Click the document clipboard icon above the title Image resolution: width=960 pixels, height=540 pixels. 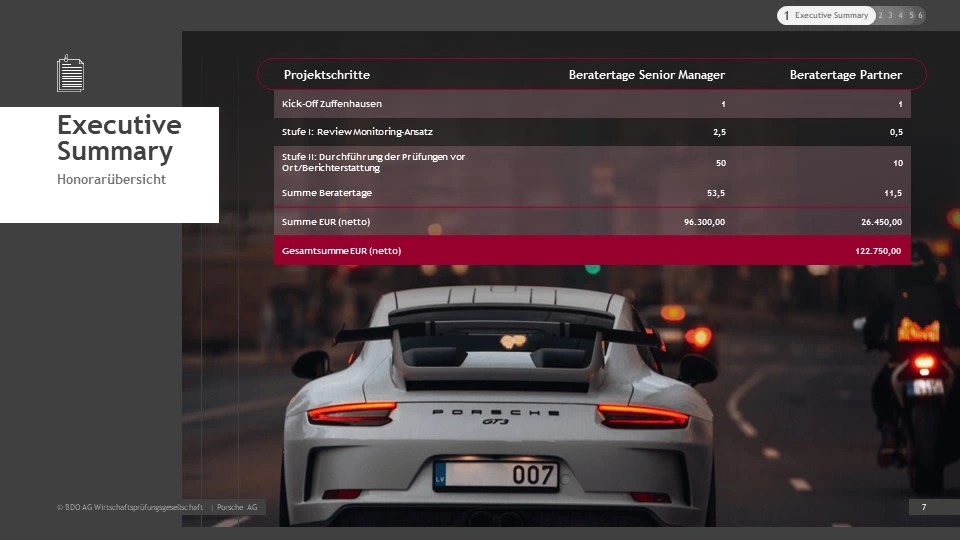(70, 73)
